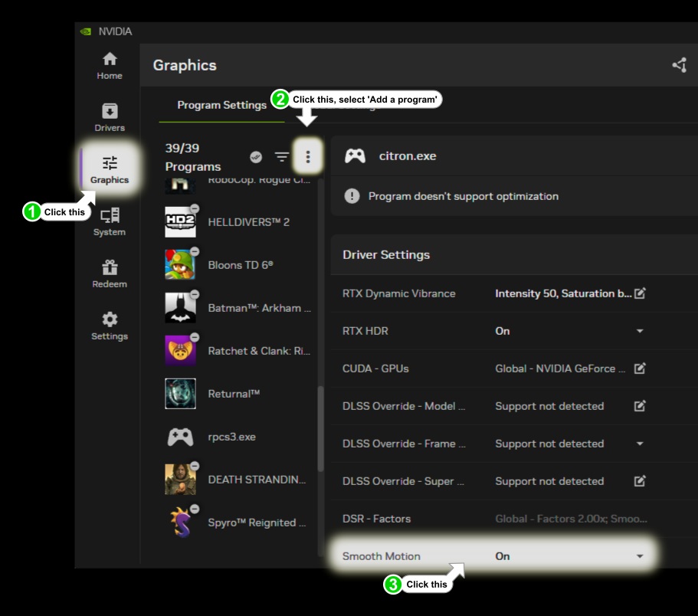This screenshot has width=698, height=616.
Task: Click the Smooth Motion label
Action: (x=381, y=556)
